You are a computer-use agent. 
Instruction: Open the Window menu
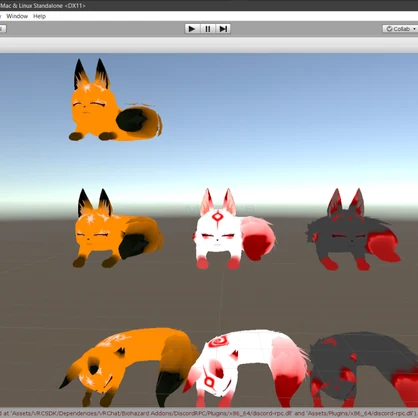click(17, 16)
